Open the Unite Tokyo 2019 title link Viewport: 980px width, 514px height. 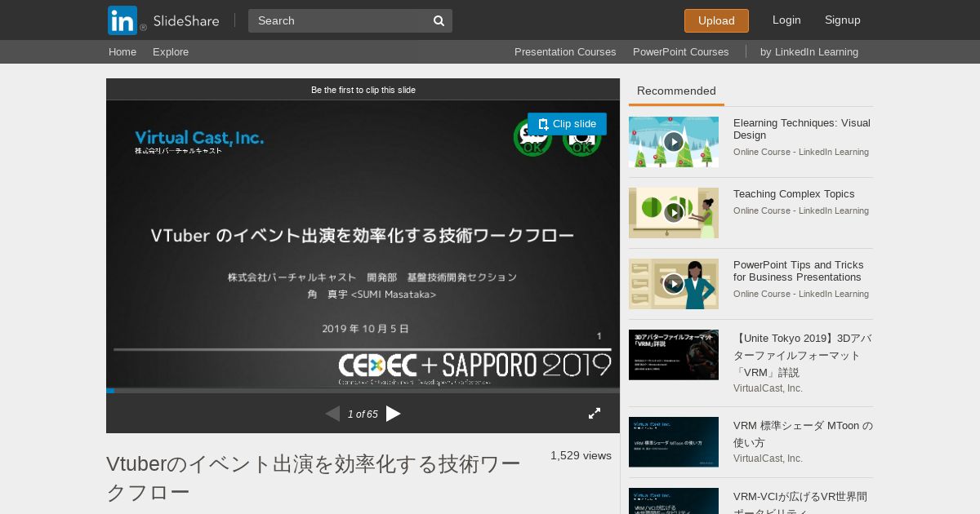[803, 355]
